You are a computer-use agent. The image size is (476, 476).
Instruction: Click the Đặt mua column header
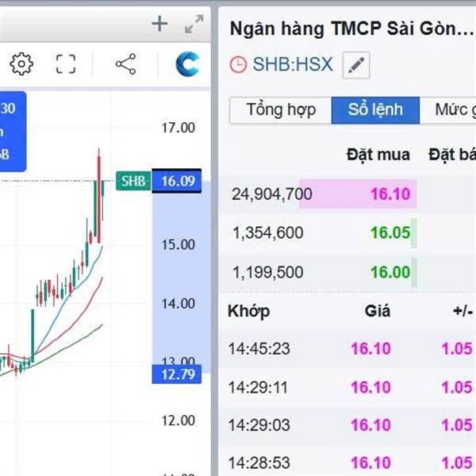coord(378,155)
